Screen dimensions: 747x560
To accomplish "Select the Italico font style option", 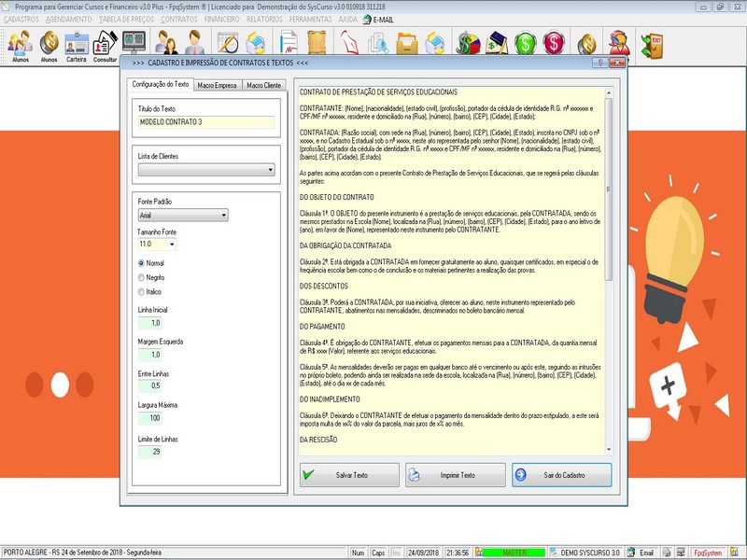I will [x=141, y=291].
